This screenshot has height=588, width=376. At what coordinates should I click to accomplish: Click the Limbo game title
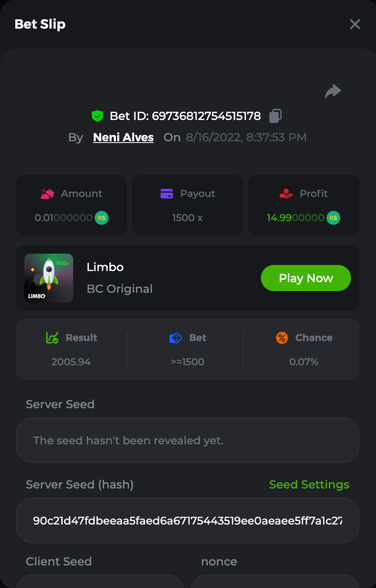click(x=105, y=267)
